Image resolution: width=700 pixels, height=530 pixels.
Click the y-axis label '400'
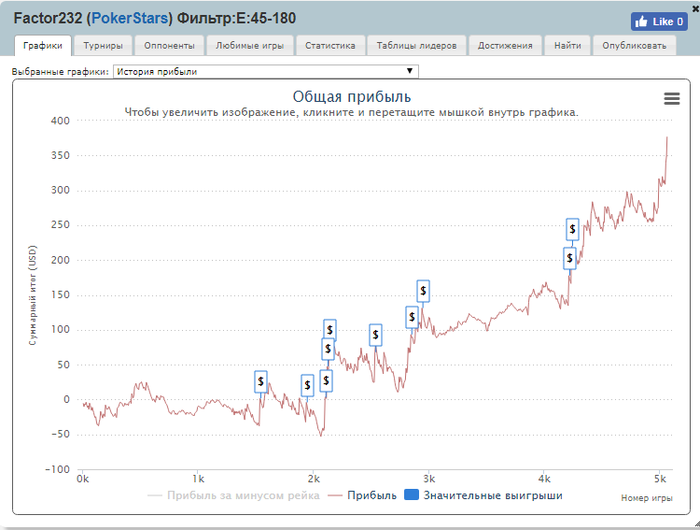pyautogui.click(x=60, y=121)
